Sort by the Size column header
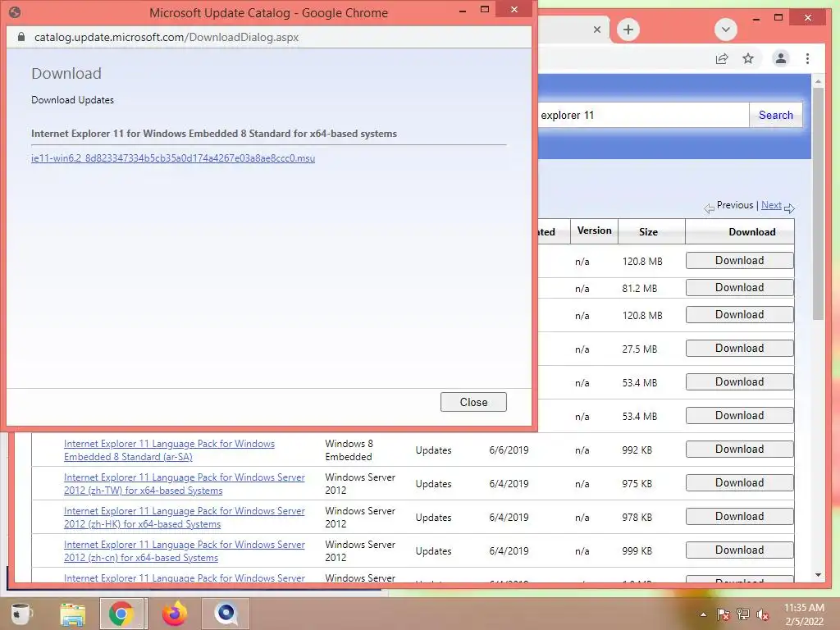The height and width of the screenshot is (630, 840). tap(648, 232)
